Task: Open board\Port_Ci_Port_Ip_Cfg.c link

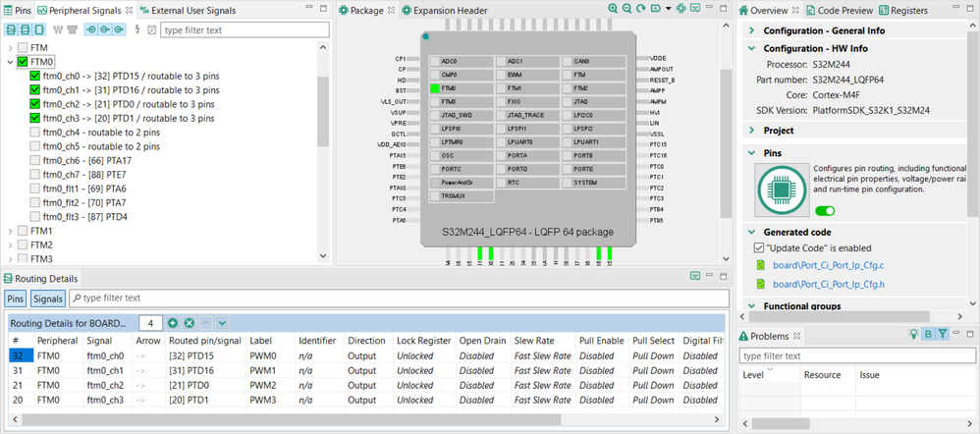Action: tap(828, 265)
